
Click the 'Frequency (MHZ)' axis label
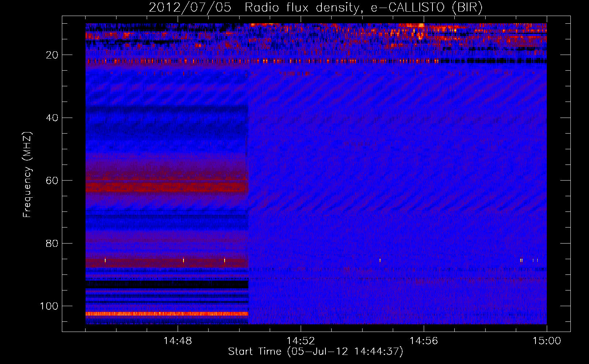27,175
